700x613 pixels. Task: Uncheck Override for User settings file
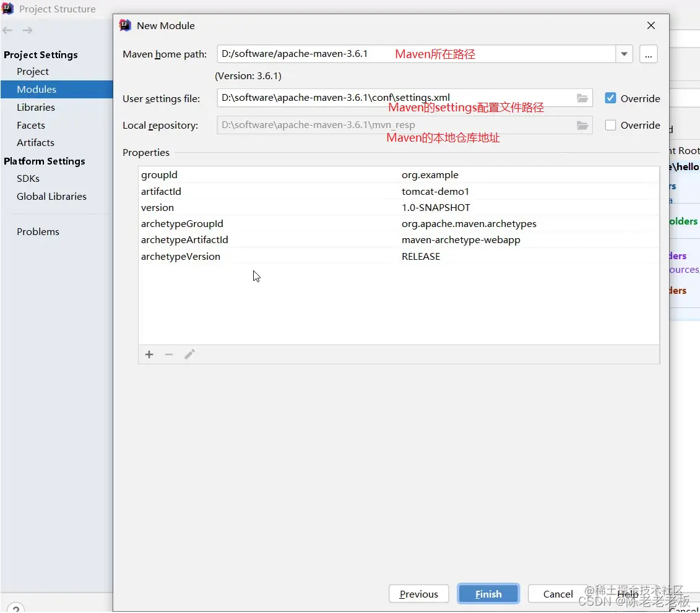pos(610,98)
